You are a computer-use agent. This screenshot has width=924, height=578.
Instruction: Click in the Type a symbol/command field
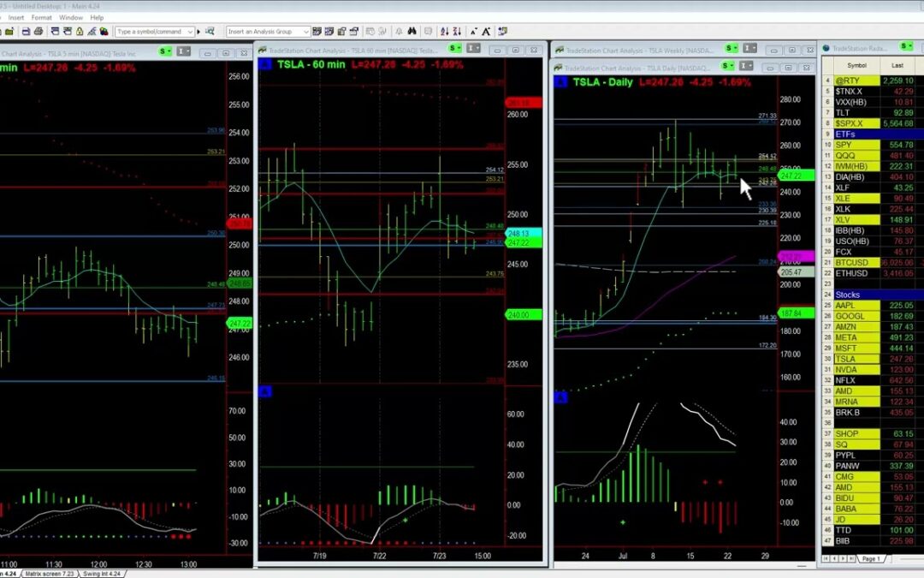(151, 32)
